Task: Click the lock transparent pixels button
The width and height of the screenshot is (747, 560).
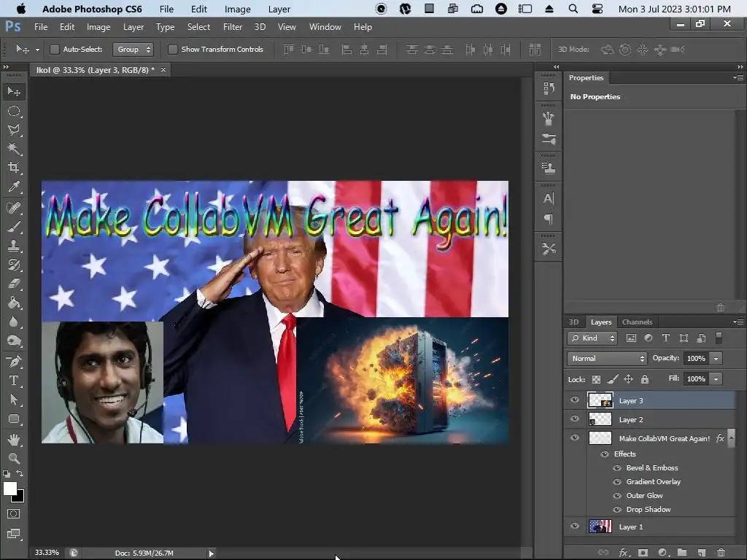Action: coord(596,379)
